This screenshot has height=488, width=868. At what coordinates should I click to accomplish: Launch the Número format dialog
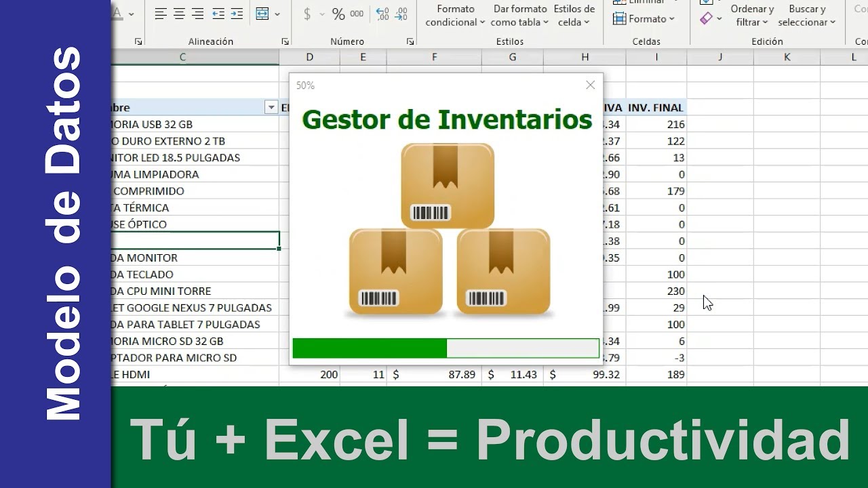click(410, 42)
